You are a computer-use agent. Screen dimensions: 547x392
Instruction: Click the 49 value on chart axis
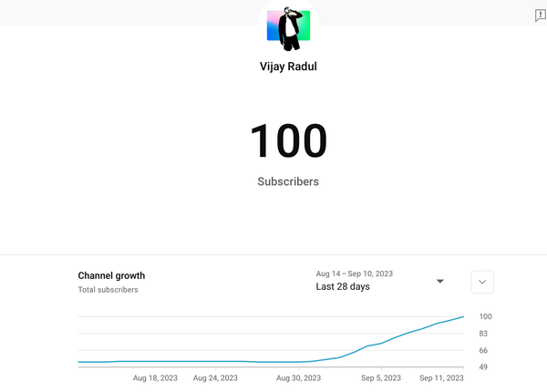(483, 366)
